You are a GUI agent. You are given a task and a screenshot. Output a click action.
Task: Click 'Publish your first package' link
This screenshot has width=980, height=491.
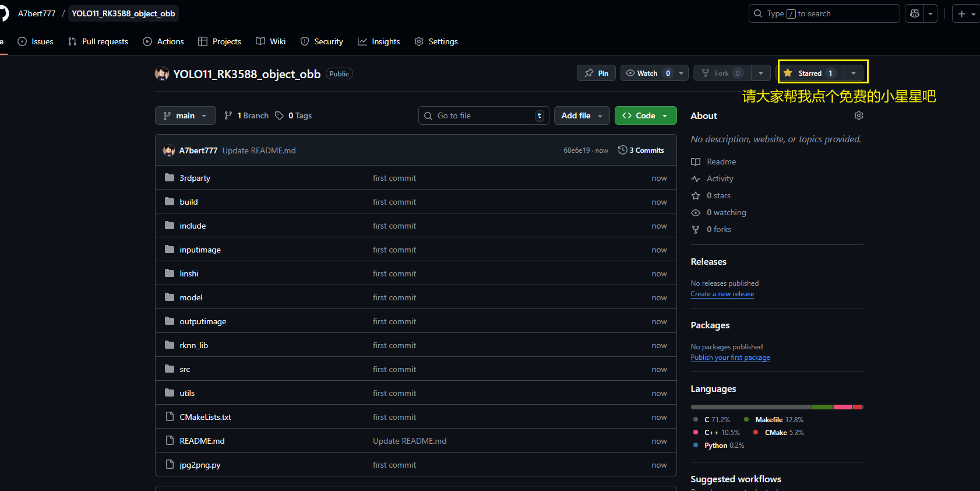coord(731,357)
